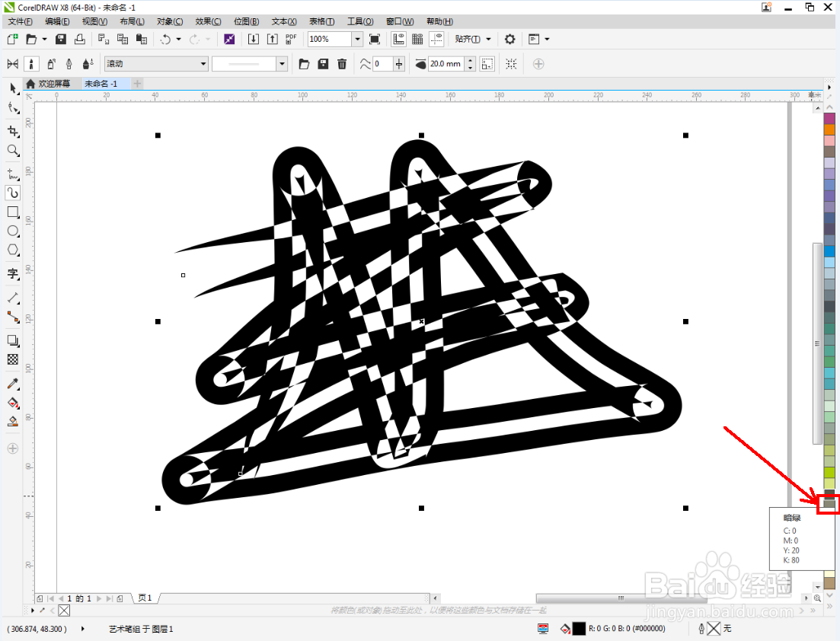
Task: Click the quick customize plus in the toolbox
Action: (13, 448)
